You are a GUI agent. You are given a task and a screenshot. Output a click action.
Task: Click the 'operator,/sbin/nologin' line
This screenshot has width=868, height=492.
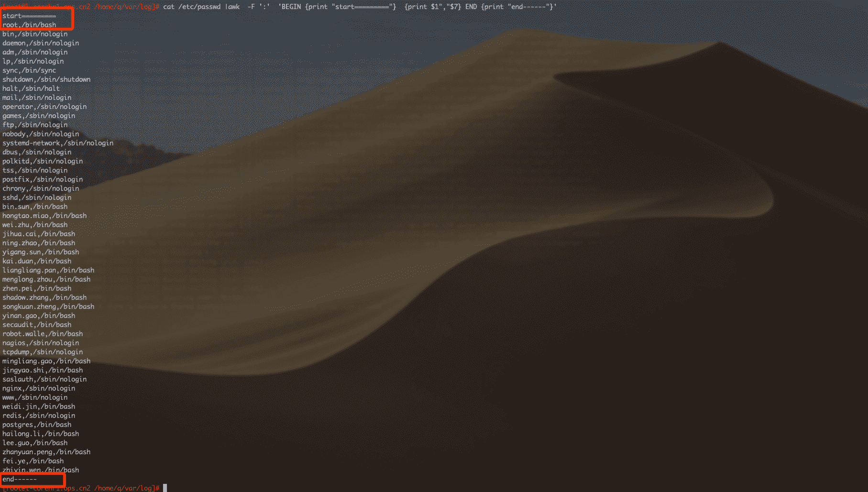pos(44,107)
